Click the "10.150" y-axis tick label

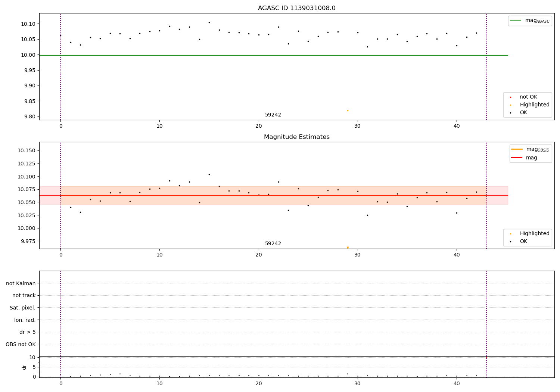(27, 151)
